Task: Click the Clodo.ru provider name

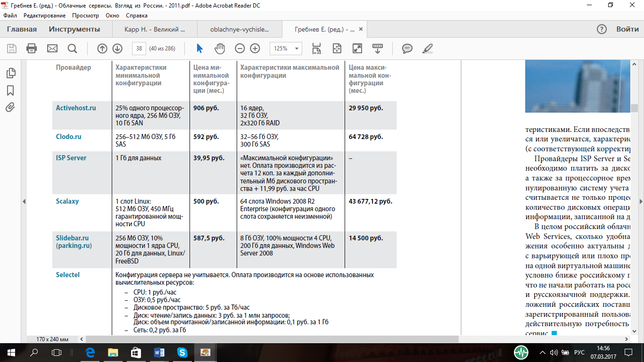Action: point(69,137)
